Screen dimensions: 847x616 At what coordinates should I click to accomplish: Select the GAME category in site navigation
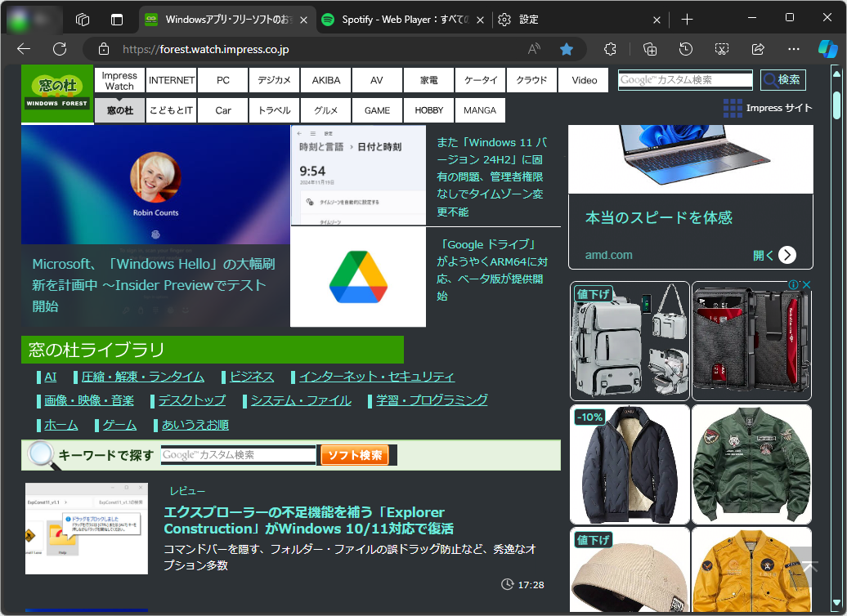pos(377,109)
